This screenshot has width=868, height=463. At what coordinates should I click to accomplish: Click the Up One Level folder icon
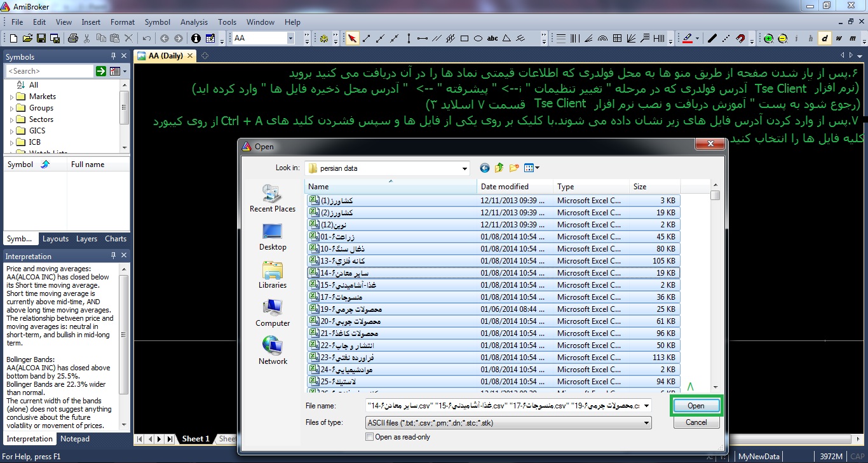[x=499, y=168]
